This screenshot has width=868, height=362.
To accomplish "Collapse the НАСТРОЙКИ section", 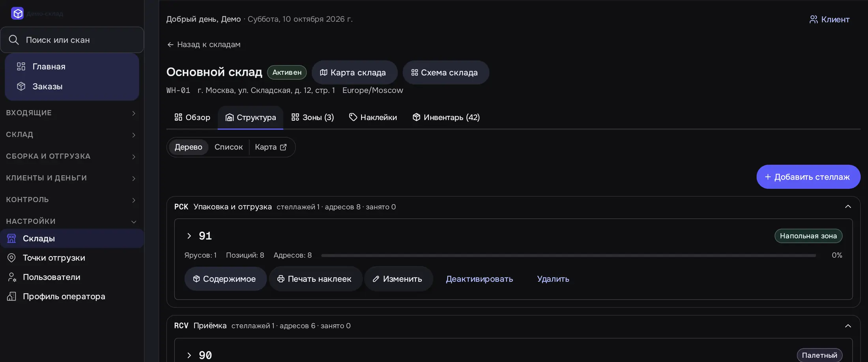I will coord(72,221).
